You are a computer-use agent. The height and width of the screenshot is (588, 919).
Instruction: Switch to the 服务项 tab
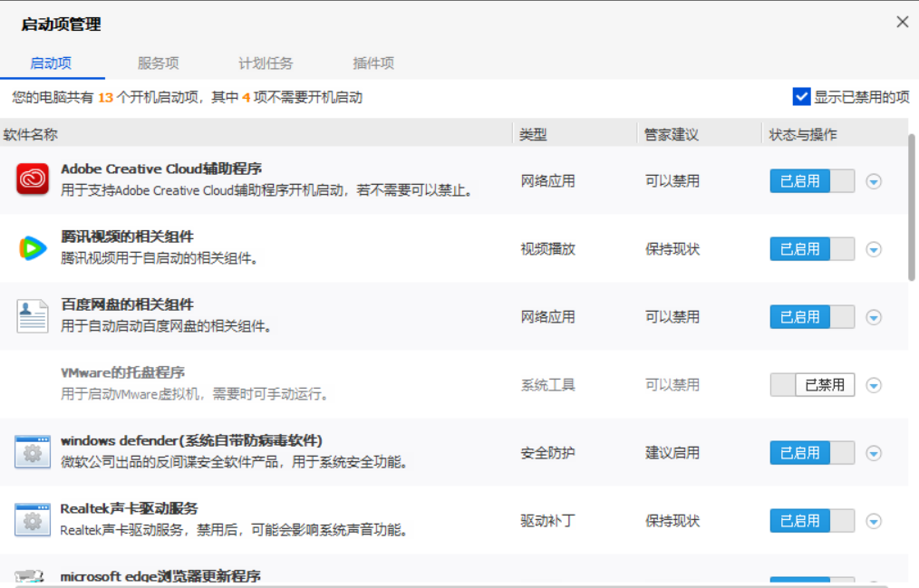(159, 63)
